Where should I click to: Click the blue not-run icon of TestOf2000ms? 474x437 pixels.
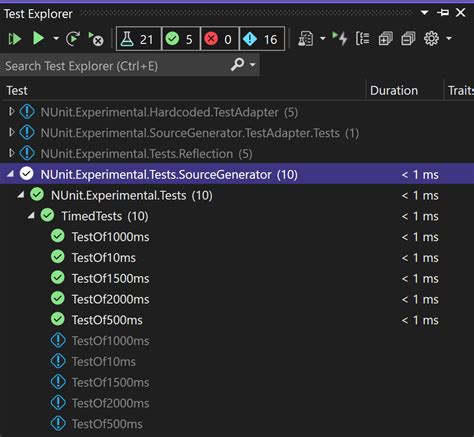point(58,403)
